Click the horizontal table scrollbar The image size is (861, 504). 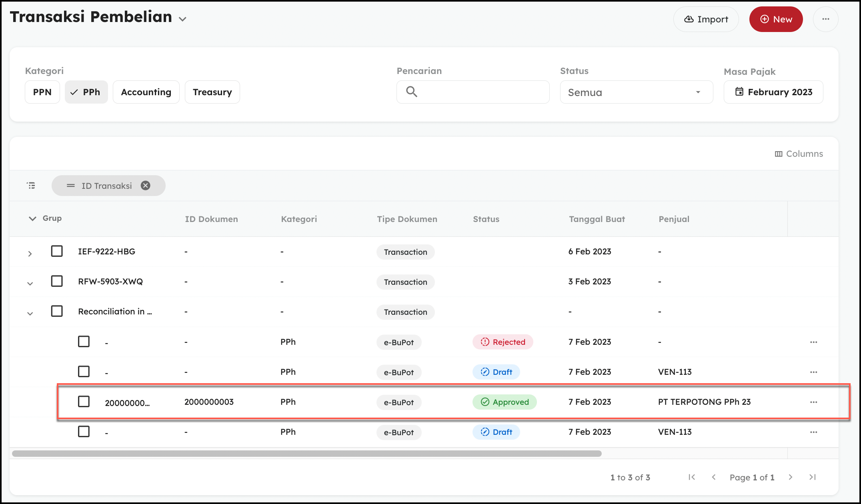306,454
